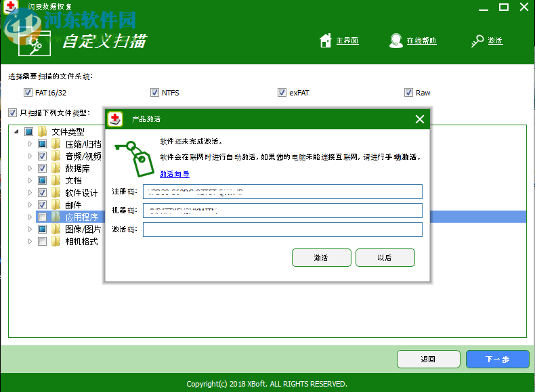Uncheck the 数据库 checkbox
Viewport: 535px width, 392px height.
[x=42, y=168]
